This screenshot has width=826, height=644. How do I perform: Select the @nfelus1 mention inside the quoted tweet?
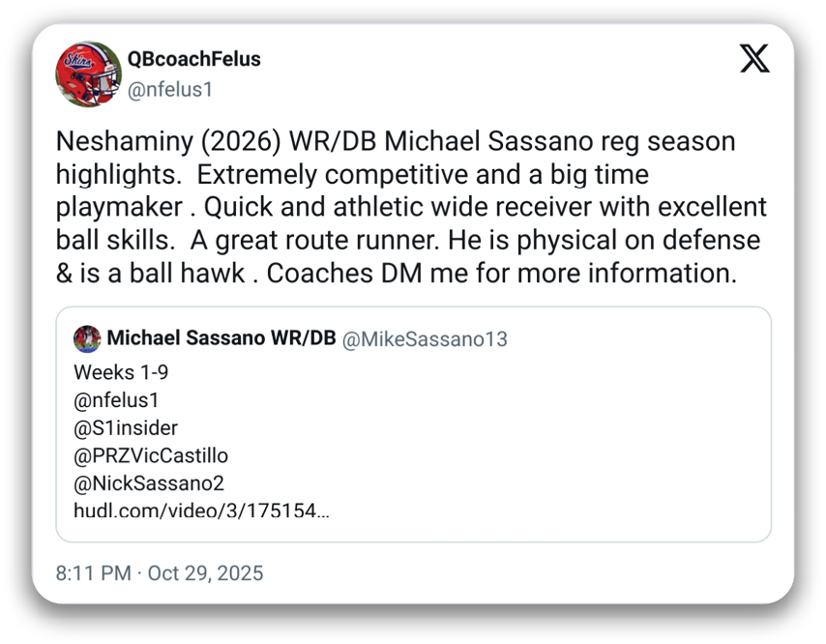click(x=116, y=399)
